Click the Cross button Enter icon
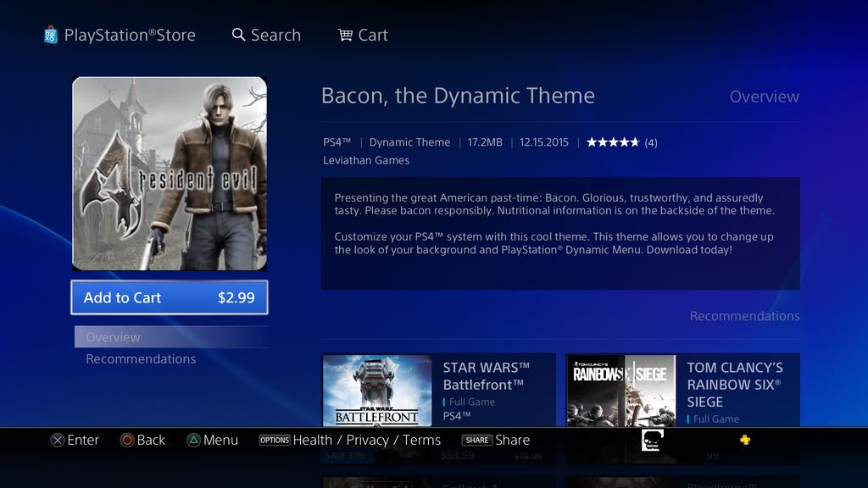The height and width of the screenshot is (488, 868). pyautogui.click(x=58, y=440)
